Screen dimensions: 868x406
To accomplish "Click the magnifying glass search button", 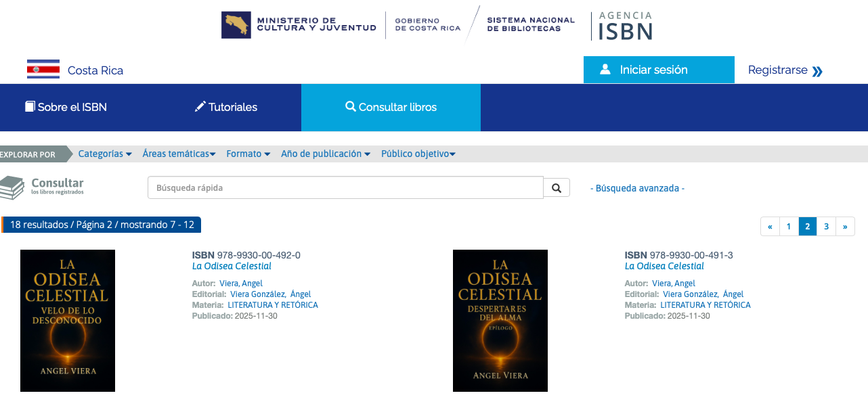I will [x=557, y=188].
